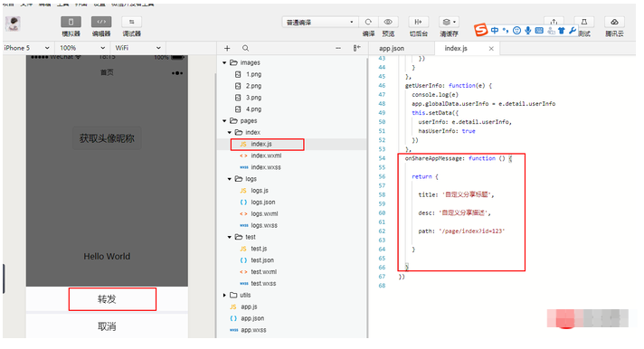This screenshot has width=644, height=349.
Task: Select 4.png in file tree
Action: [253, 109]
